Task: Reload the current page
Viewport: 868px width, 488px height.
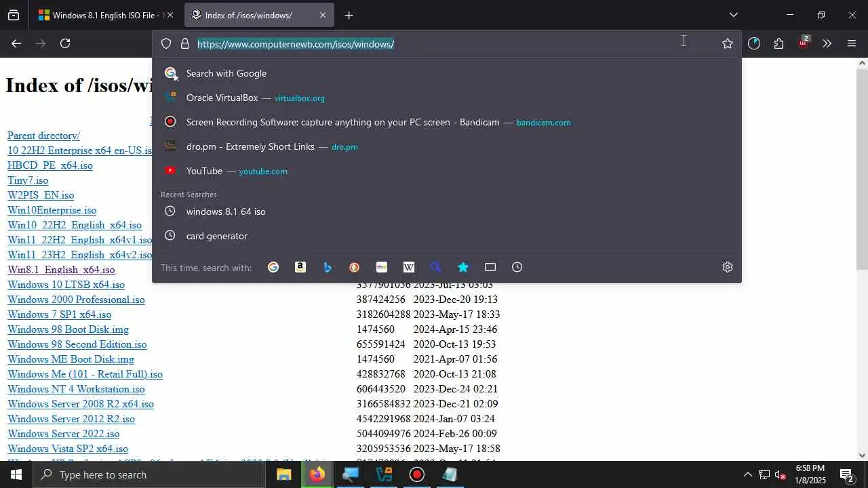Action: click(x=65, y=43)
